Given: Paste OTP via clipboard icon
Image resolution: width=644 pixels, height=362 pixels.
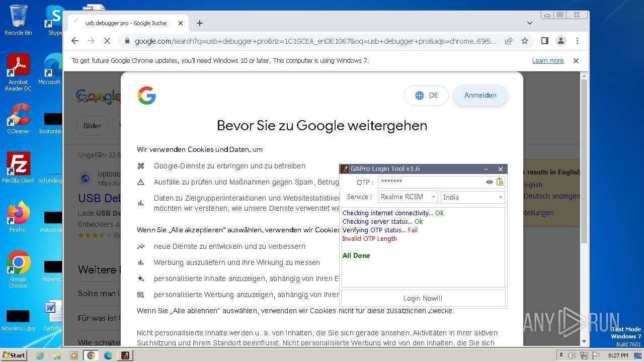Looking at the screenshot, I should pos(500,182).
